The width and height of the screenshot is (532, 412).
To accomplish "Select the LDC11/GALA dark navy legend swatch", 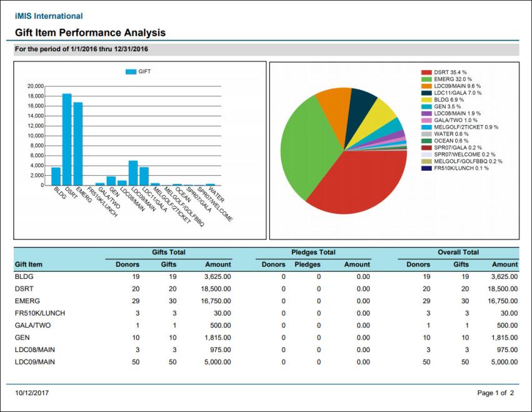I will 426,93.
